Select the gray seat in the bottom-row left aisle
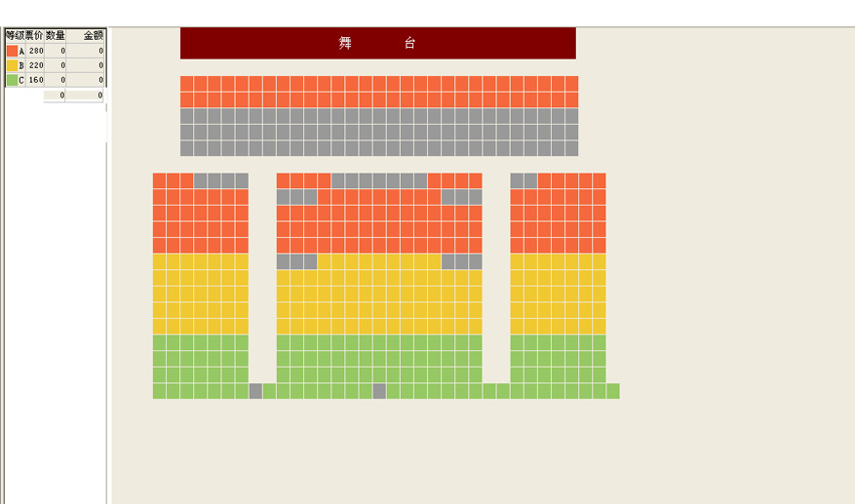855x504 pixels. point(255,391)
